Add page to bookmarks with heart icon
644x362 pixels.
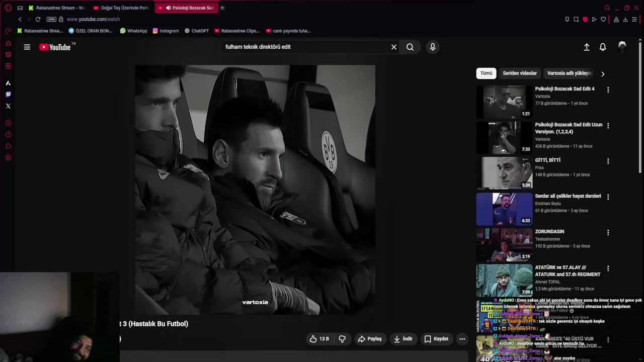click(603, 19)
